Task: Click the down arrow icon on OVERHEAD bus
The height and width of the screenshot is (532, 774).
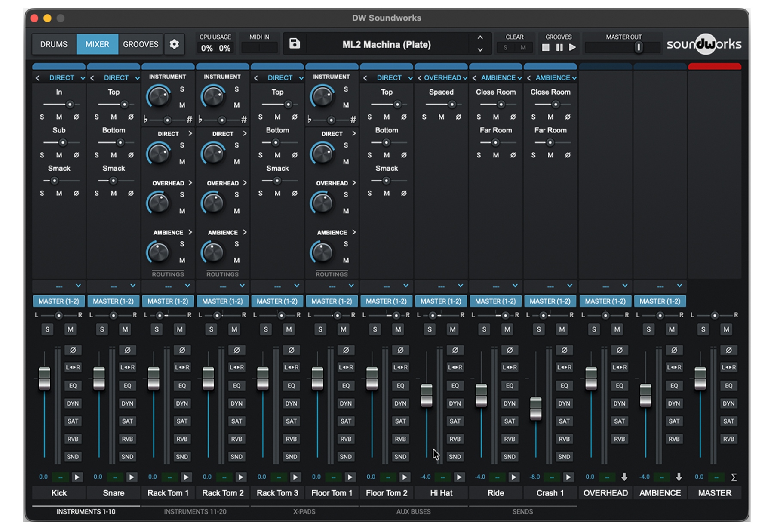Action: point(624,477)
